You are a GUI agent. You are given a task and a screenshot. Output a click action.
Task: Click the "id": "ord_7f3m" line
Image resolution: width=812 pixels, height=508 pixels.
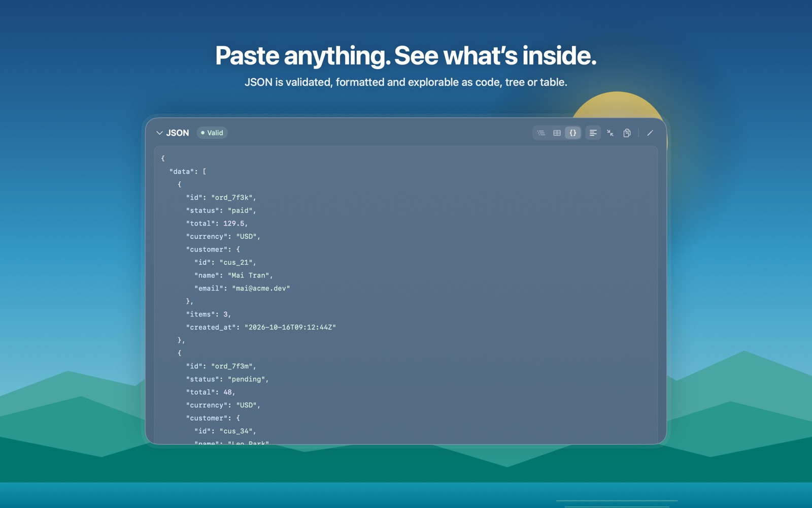[x=221, y=366]
